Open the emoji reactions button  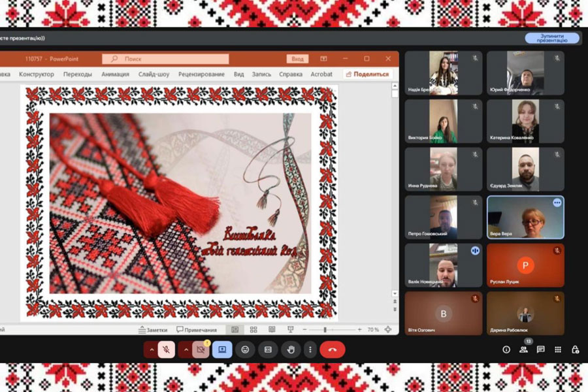tap(245, 350)
